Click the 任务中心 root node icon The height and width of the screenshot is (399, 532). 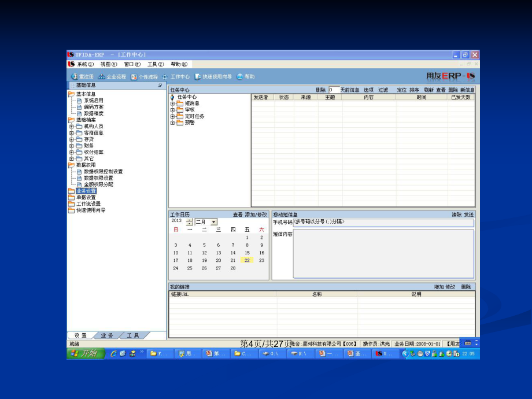click(x=172, y=97)
